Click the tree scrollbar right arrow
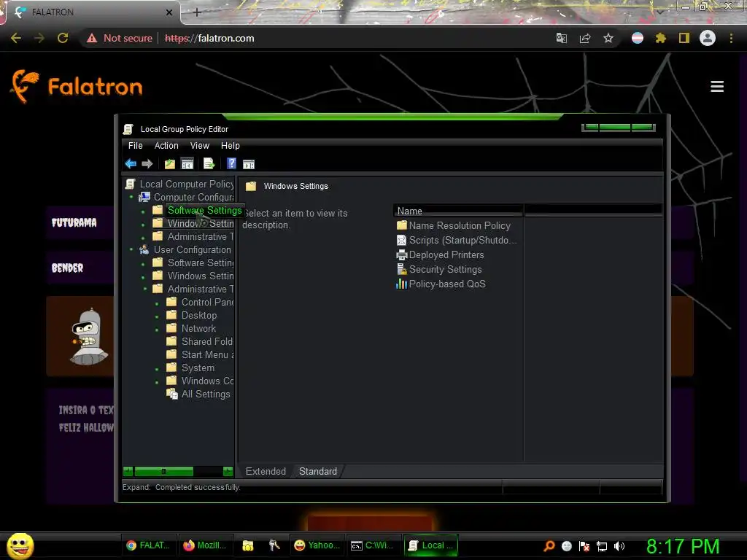 pos(228,472)
